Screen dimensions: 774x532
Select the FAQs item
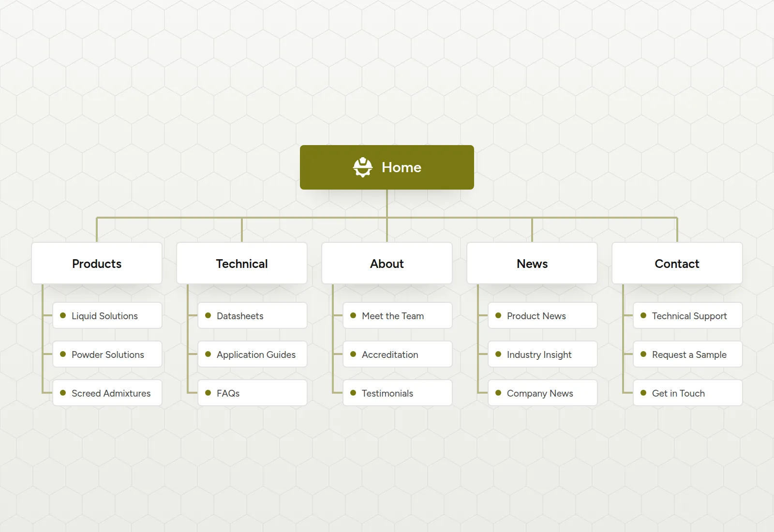pyautogui.click(x=253, y=393)
